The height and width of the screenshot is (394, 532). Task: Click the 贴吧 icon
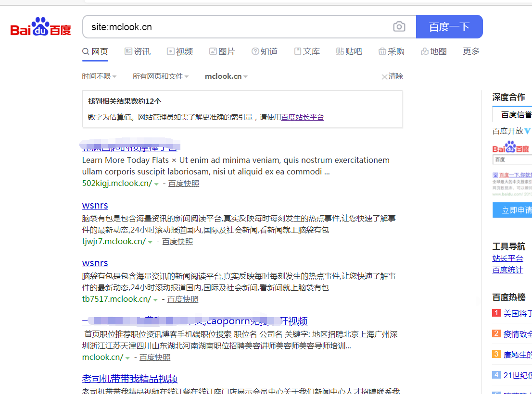point(340,51)
